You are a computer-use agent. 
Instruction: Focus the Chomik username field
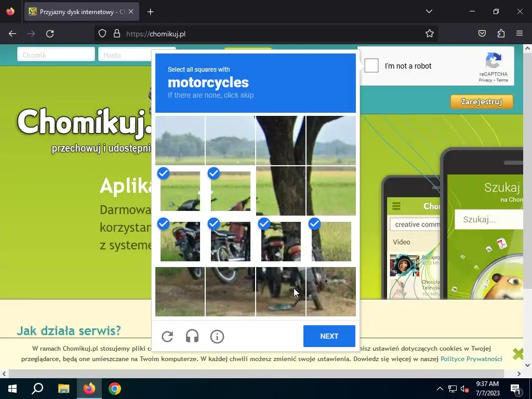coord(56,55)
